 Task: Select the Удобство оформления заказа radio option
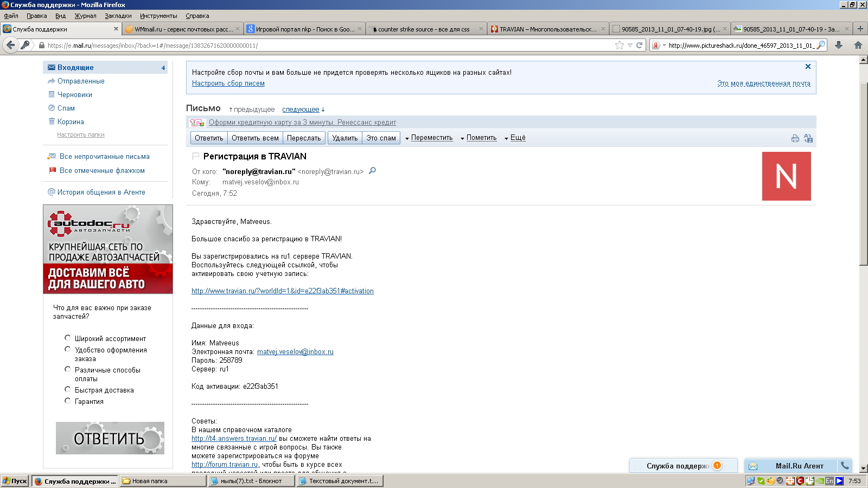pos(67,349)
